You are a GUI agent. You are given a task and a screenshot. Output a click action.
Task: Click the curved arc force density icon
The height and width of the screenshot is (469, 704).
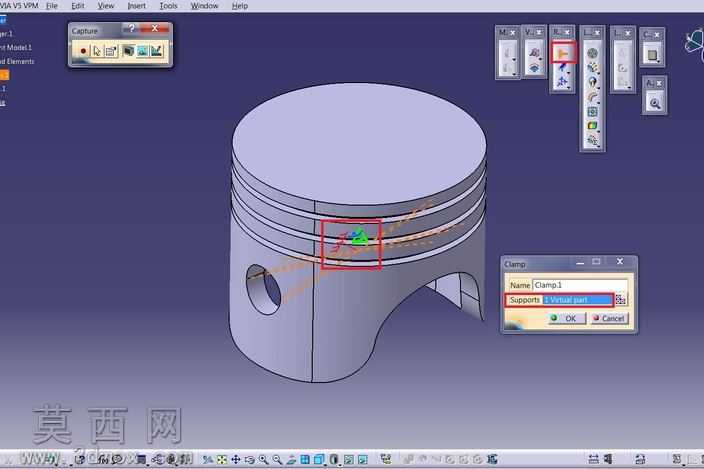tap(592, 96)
